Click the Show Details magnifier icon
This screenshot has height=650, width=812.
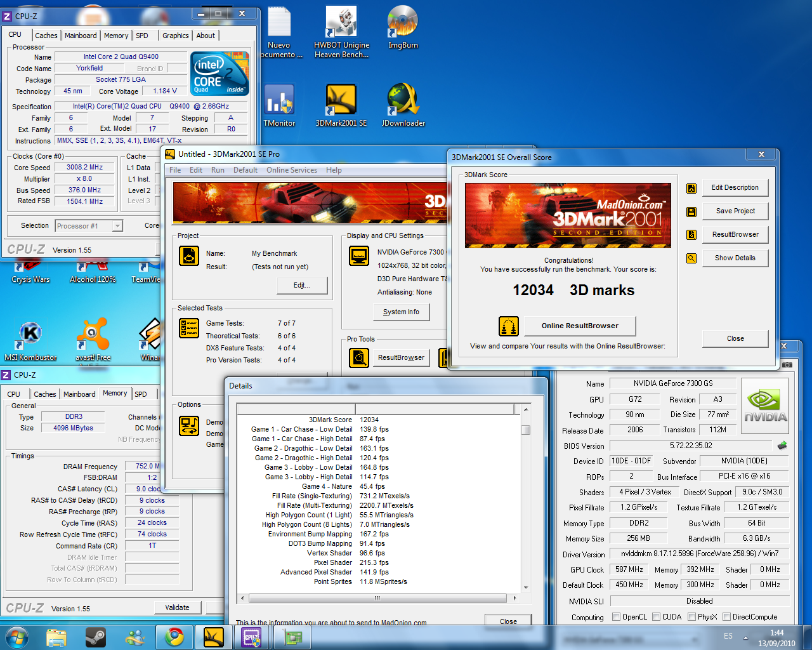click(691, 258)
